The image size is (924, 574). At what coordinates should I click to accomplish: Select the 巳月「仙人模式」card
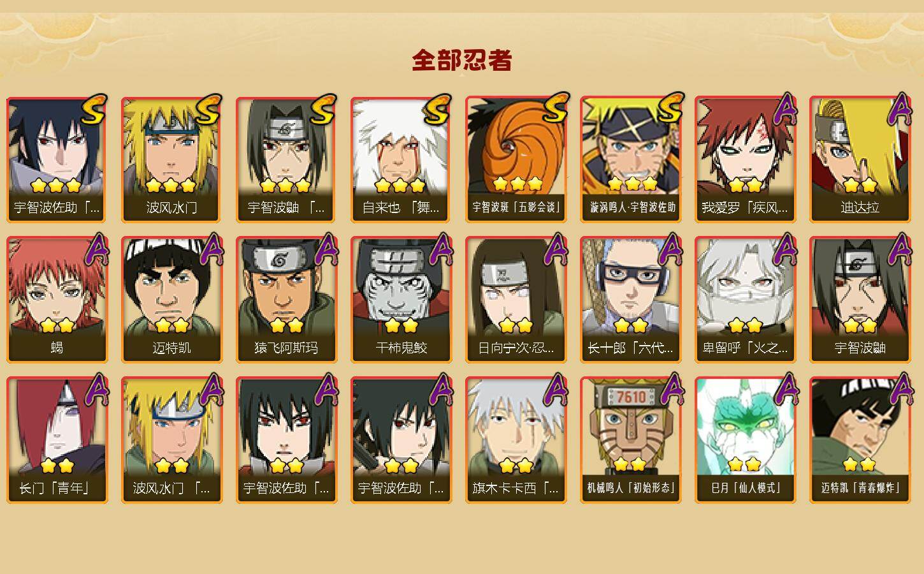[745, 440]
